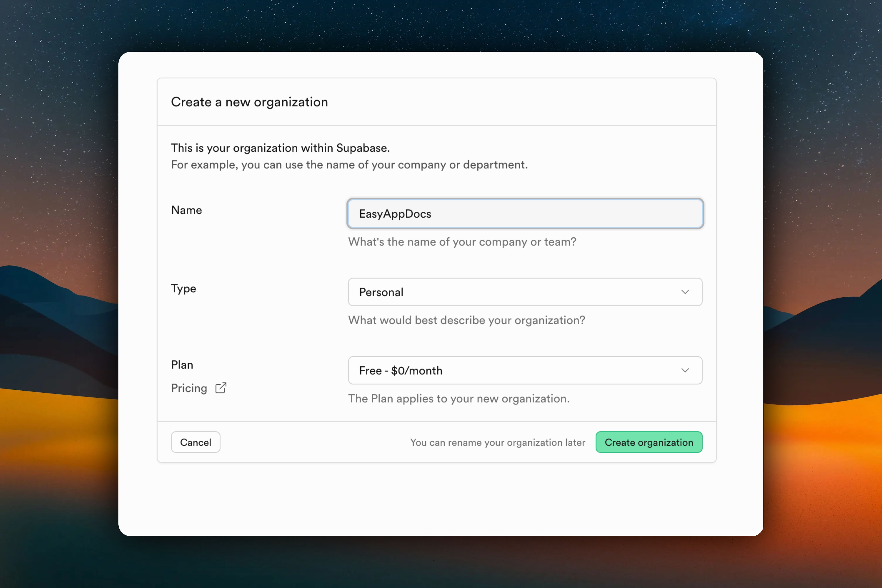Screen dimensions: 882x588
Task: Click the green Create organization confirmation button
Action: (x=649, y=442)
